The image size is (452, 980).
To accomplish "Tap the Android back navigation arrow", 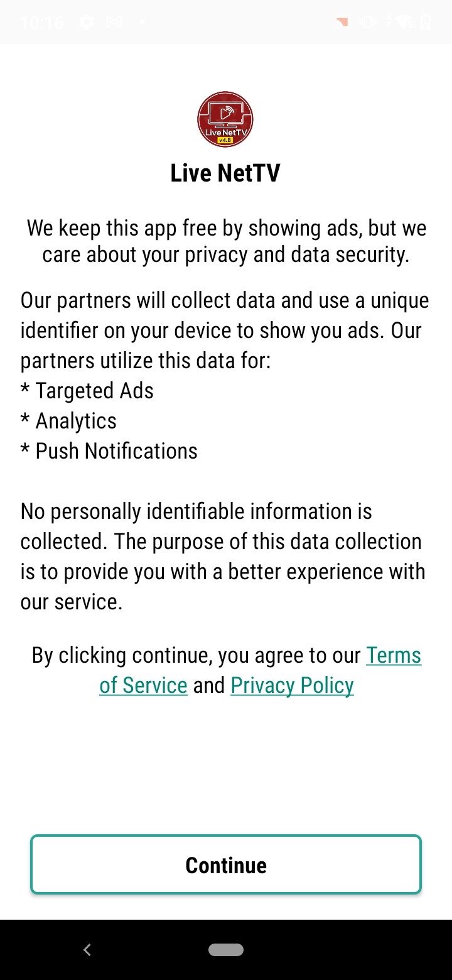I will pos(87,950).
